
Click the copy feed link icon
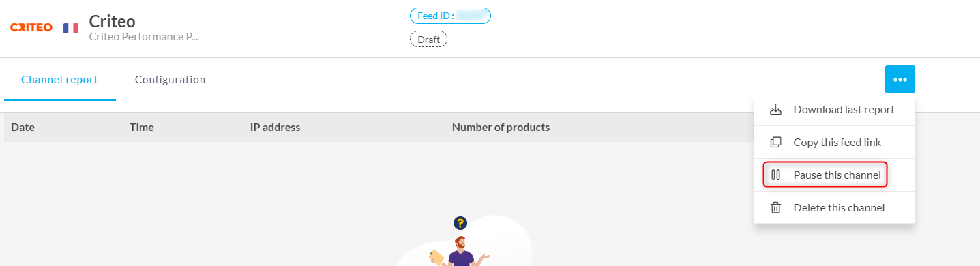[775, 143]
